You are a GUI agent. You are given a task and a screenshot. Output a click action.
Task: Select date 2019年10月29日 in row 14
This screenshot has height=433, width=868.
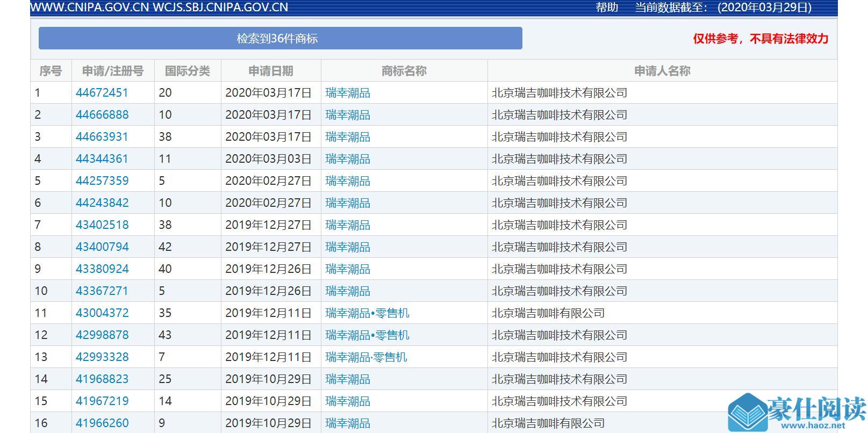pos(268,379)
